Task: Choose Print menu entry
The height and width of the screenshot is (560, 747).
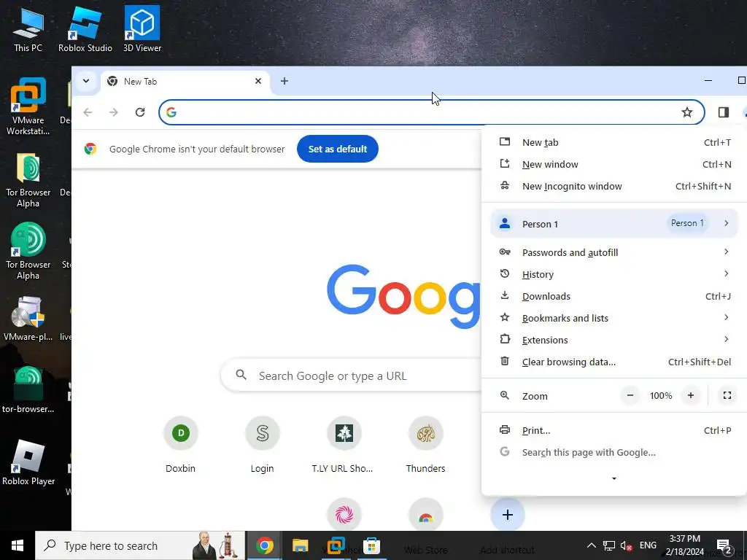Action: point(614,430)
